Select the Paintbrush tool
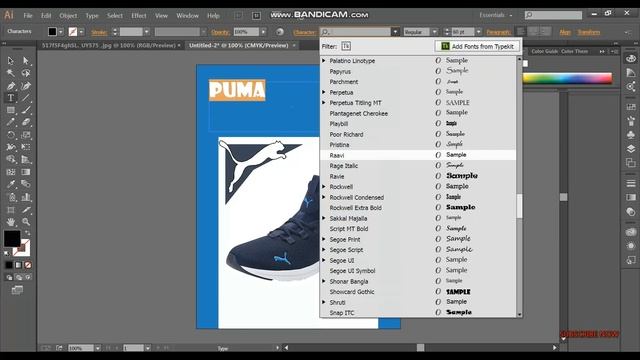 [x=26, y=110]
